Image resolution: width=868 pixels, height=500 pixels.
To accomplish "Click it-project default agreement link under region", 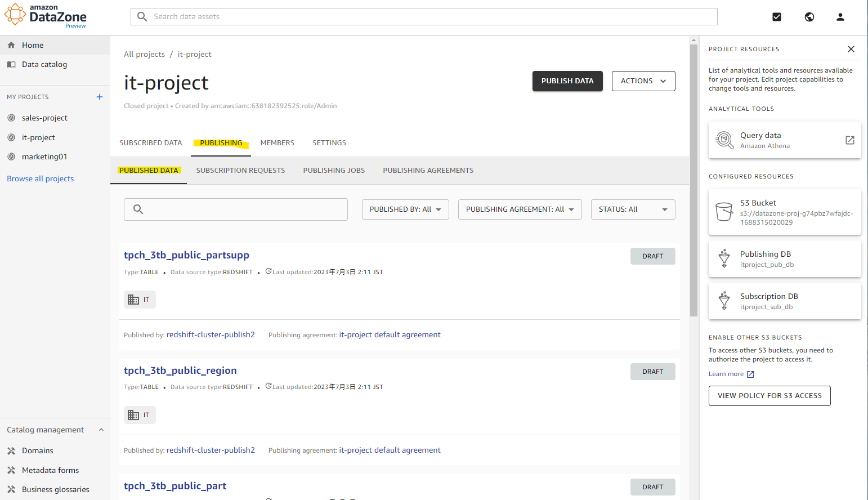I will click(x=390, y=450).
